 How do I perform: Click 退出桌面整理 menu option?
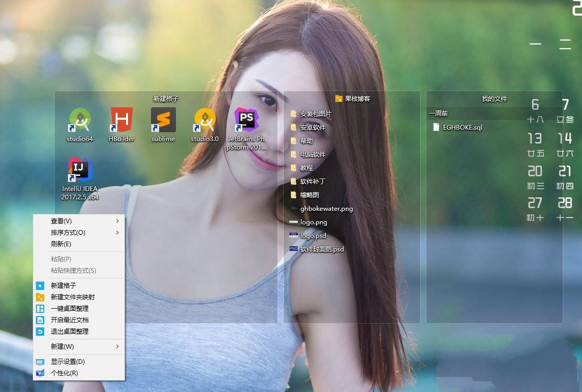coord(69,332)
